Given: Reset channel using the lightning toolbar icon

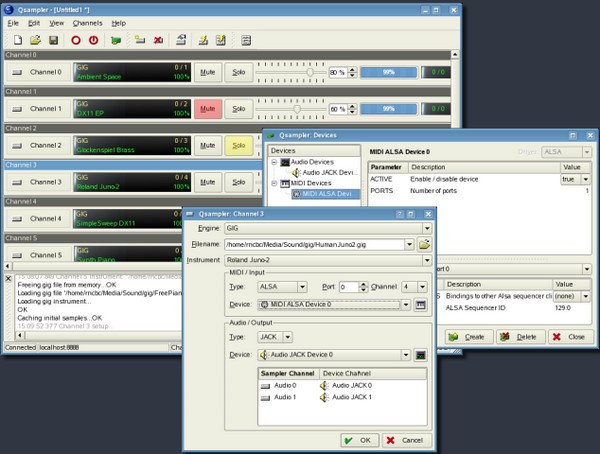Looking at the screenshot, I should (x=203, y=40).
